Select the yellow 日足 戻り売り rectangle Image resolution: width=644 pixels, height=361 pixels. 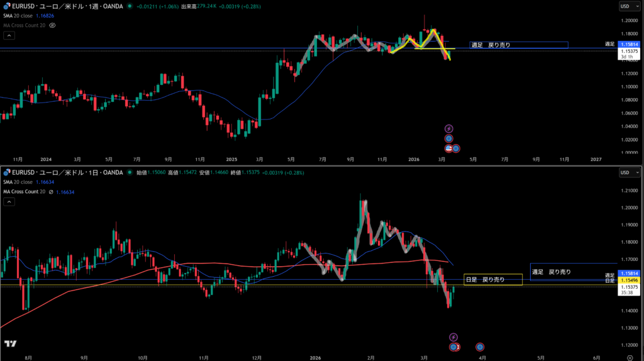point(492,279)
